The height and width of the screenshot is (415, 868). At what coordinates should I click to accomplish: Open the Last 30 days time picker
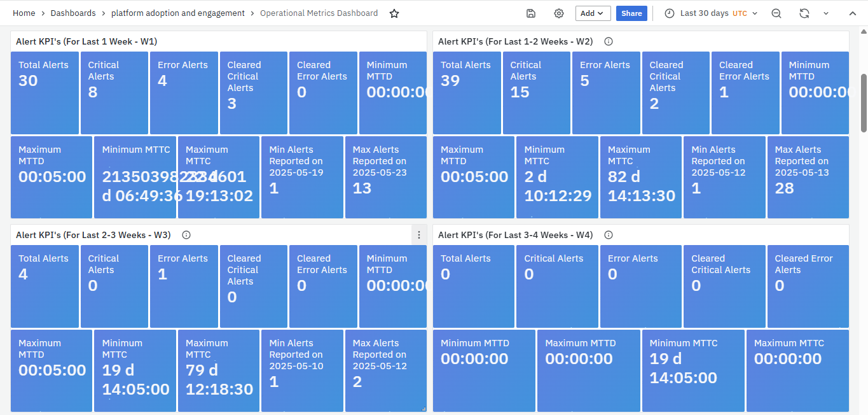(x=711, y=13)
